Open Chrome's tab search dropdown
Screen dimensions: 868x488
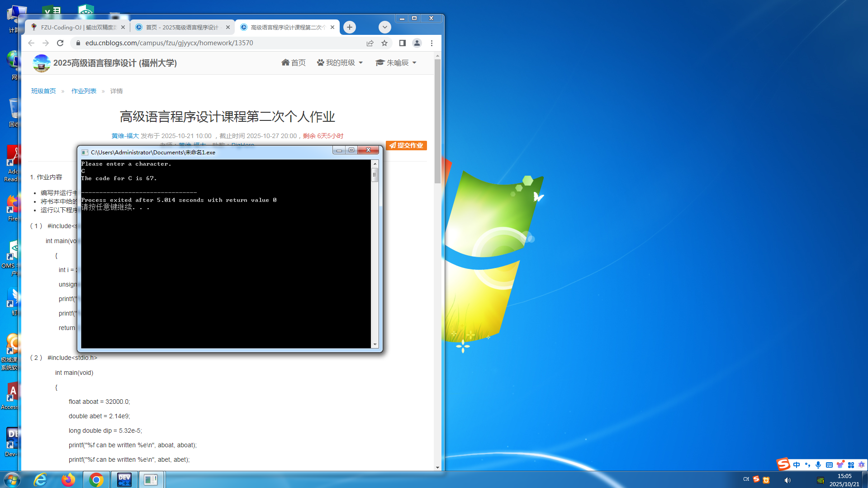[385, 27]
